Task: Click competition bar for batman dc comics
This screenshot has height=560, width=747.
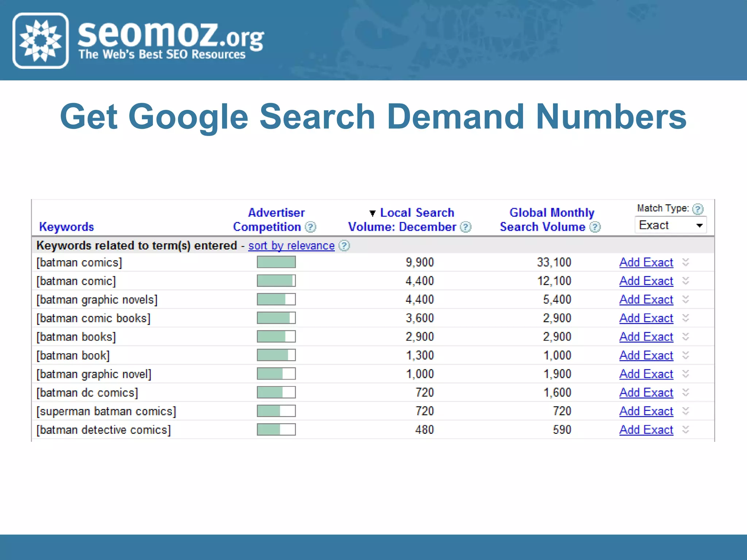Action: (276, 392)
